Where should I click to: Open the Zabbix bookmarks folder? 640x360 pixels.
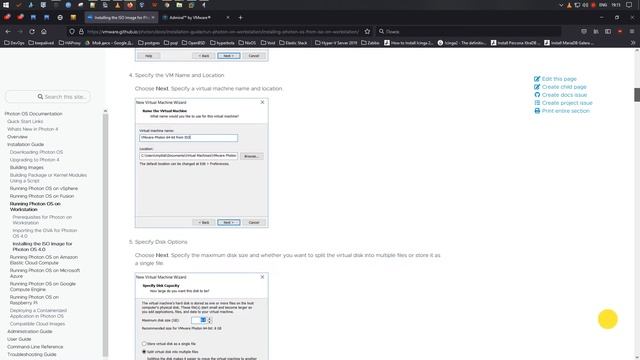coord(370,42)
